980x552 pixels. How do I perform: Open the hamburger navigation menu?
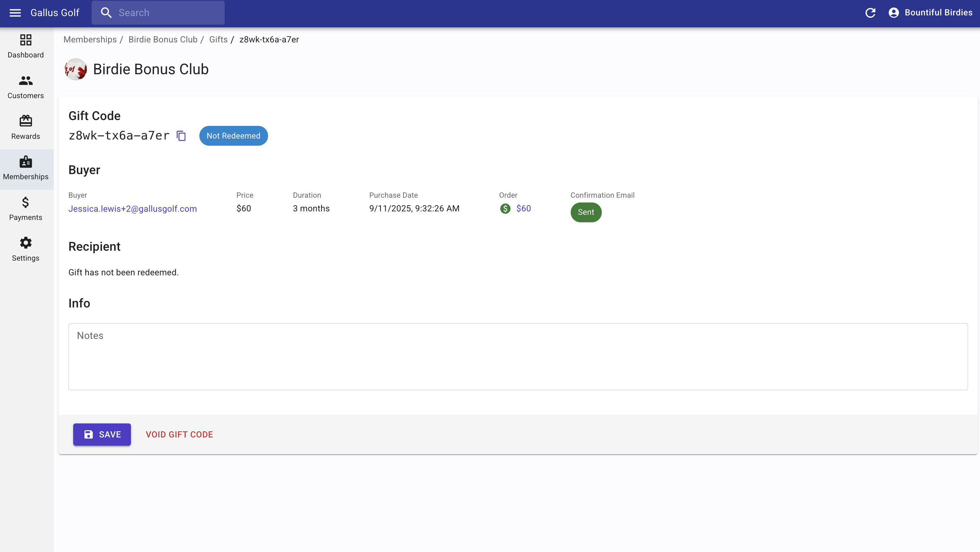click(15, 13)
